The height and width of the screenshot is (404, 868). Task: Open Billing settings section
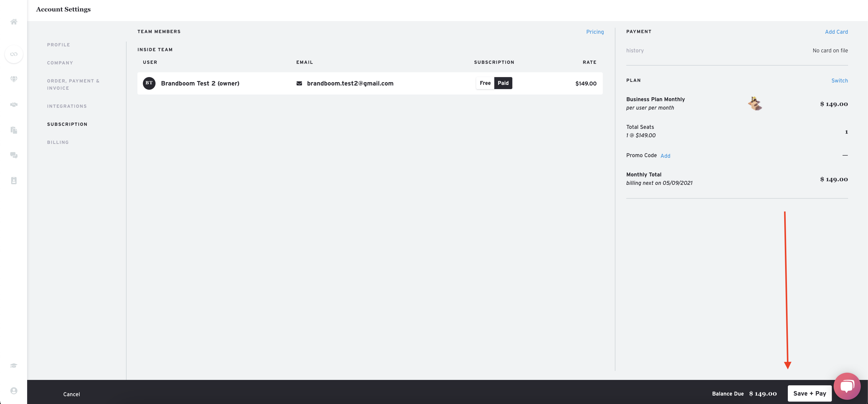(58, 142)
